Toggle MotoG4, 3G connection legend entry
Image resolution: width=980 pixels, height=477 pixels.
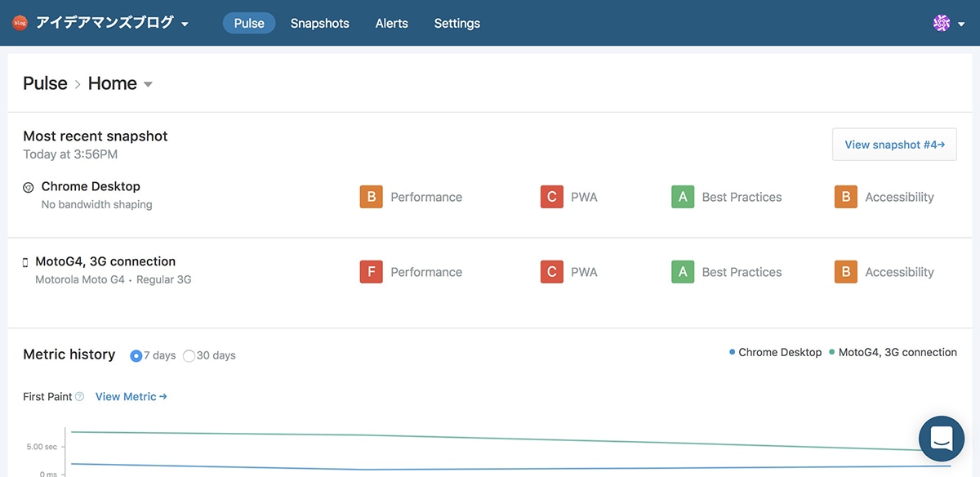click(893, 353)
